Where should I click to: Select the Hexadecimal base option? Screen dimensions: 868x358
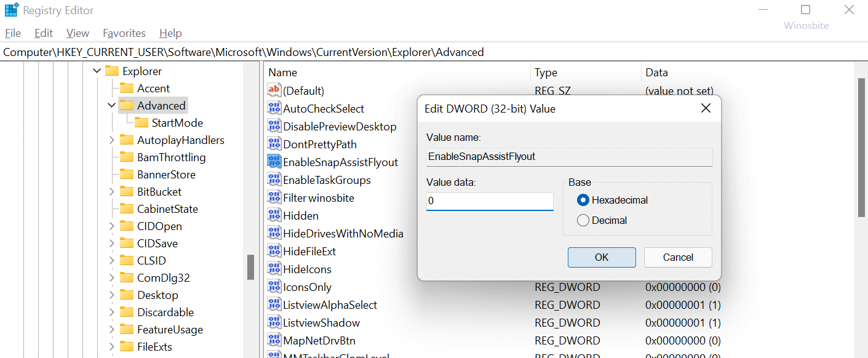583,200
